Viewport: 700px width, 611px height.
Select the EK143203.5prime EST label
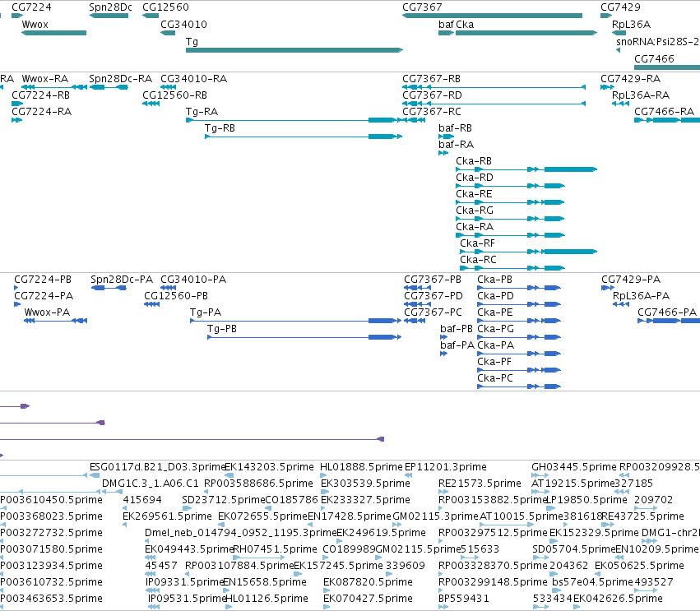click(269, 467)
